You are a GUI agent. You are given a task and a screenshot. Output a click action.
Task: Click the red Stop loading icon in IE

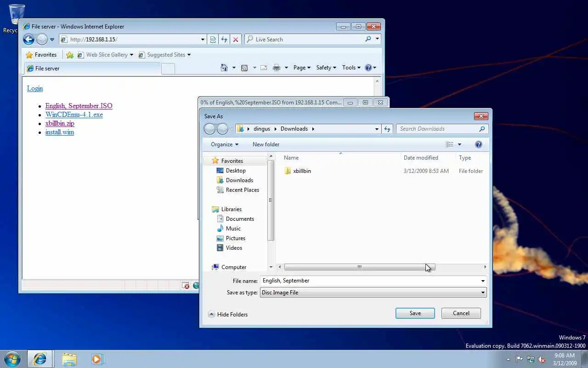pos(236,40)
